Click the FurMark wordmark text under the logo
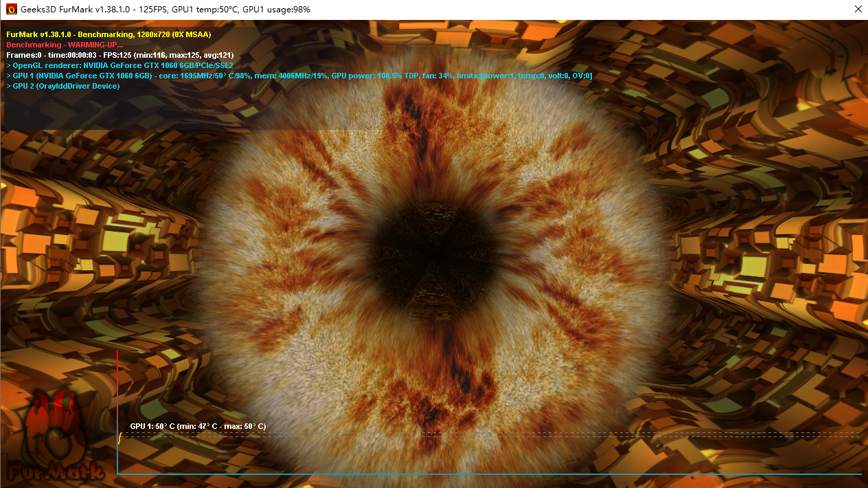Image resolution: width=868 pixels, height=488 pixels. click(x=56, y=472)
